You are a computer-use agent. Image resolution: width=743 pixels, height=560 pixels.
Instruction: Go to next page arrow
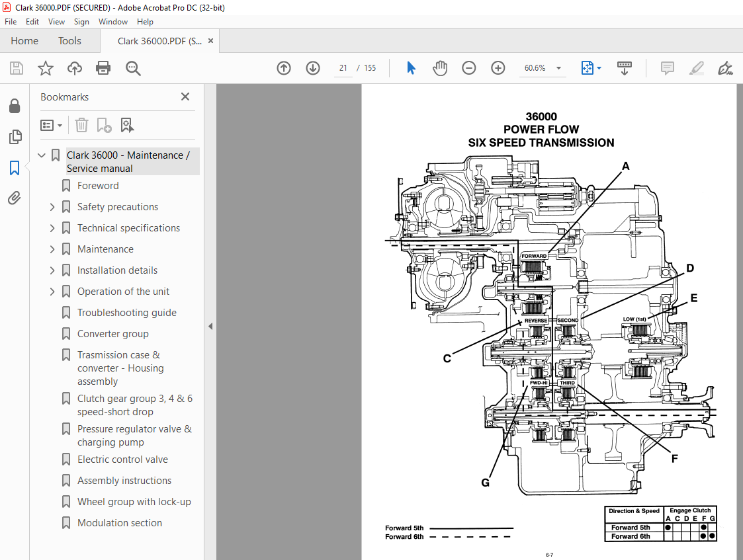313,68
